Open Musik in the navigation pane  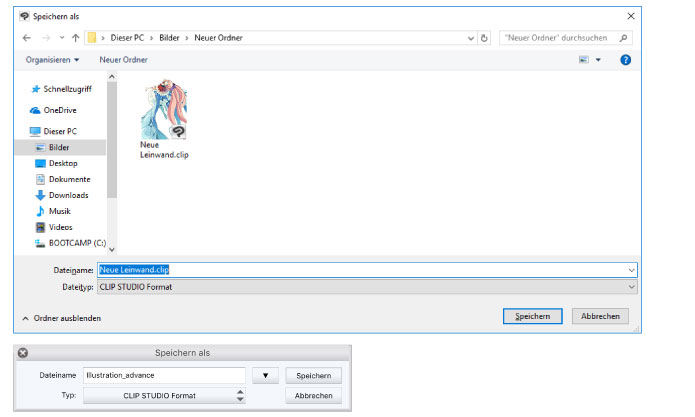(53, 211)
